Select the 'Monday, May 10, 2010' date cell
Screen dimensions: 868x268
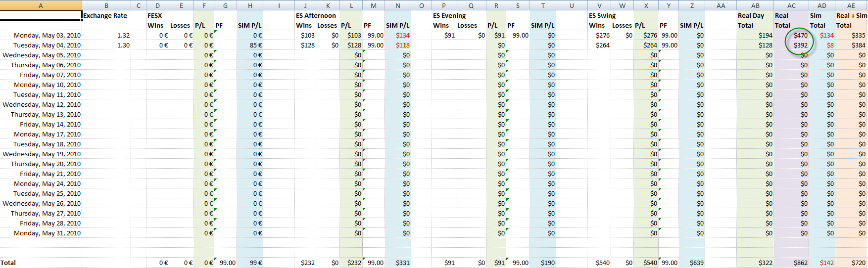click(41, 85)
